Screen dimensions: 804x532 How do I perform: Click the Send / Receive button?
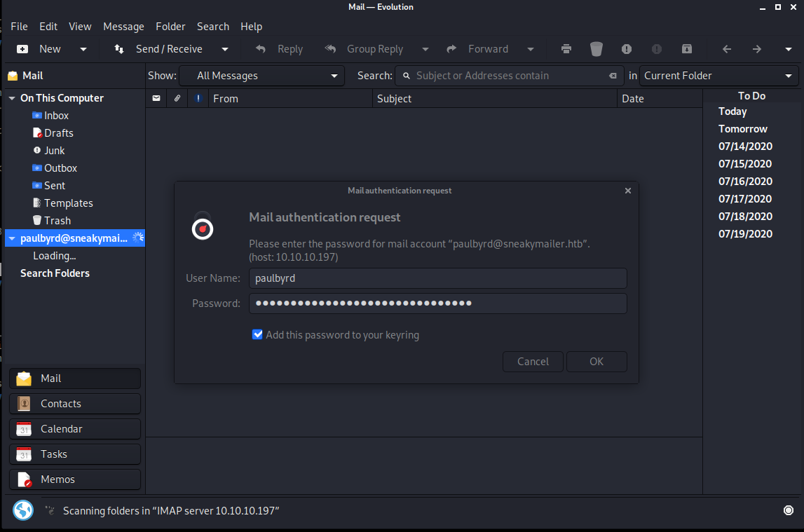click(x=159, y=49)
